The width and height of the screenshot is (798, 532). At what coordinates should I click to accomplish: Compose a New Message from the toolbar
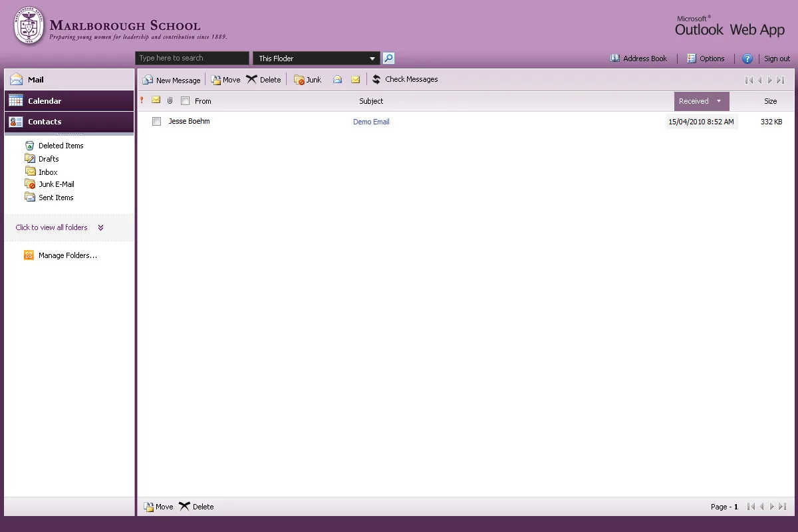[172, 80]
